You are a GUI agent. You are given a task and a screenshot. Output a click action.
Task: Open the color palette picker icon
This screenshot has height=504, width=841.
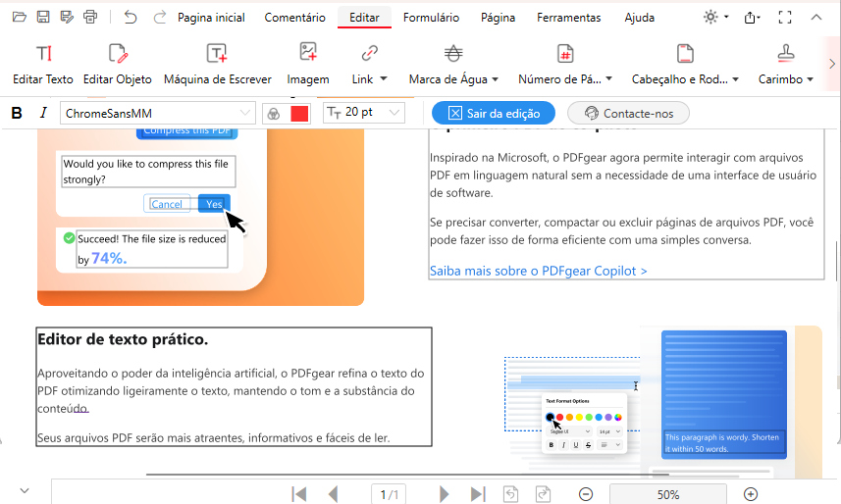[274, 114]
